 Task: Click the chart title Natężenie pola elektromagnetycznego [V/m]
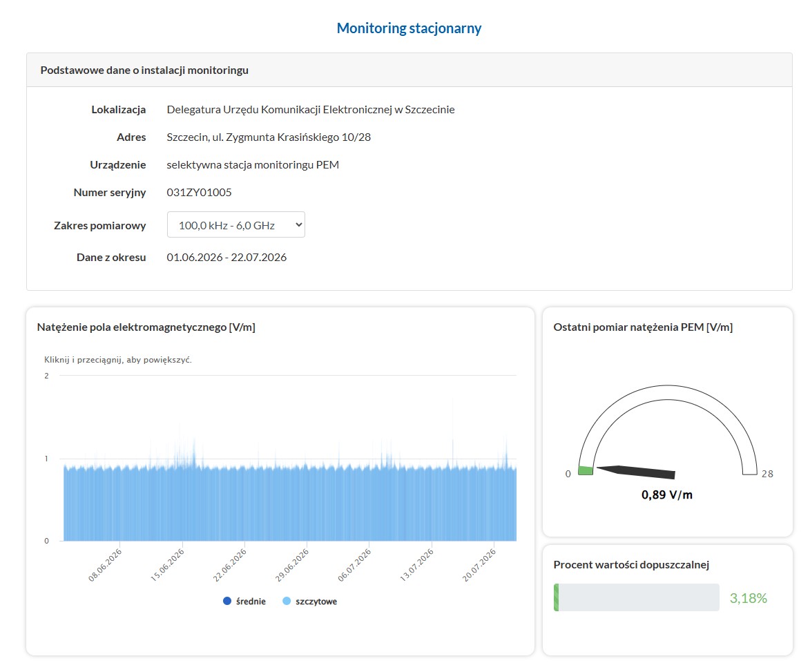click(146, 327)
